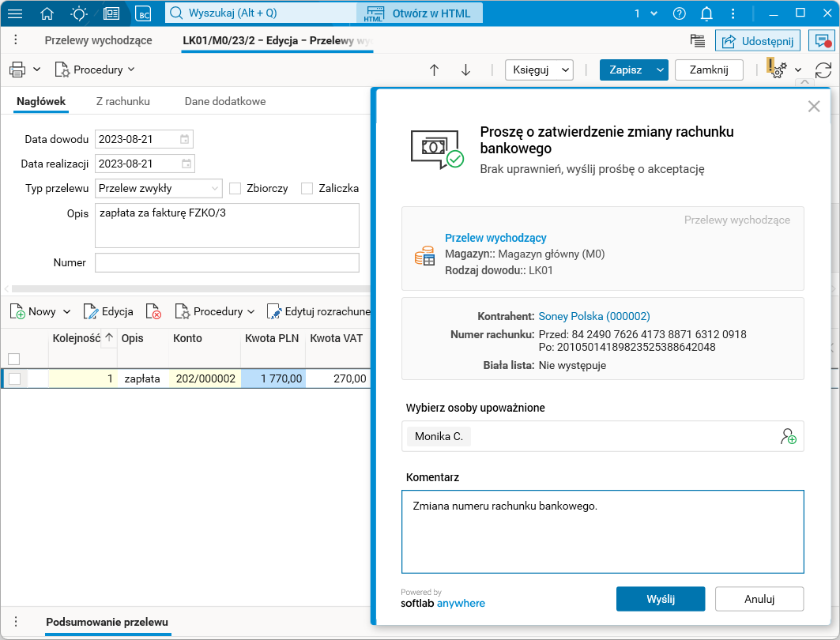840x640 pixels.
Task: Click Edytuj rozrachunek button
Action: (x=318, y=311)
